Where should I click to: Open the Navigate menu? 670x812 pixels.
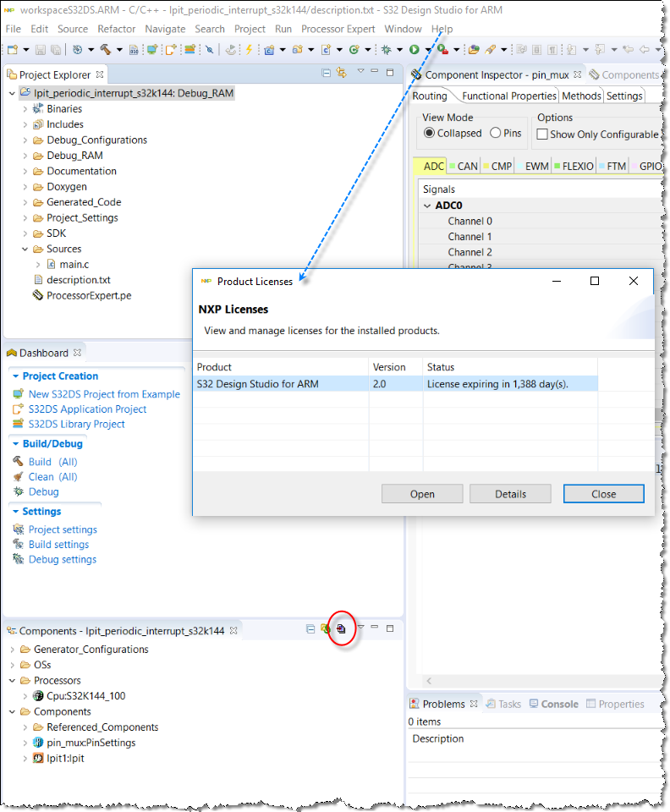165,29
